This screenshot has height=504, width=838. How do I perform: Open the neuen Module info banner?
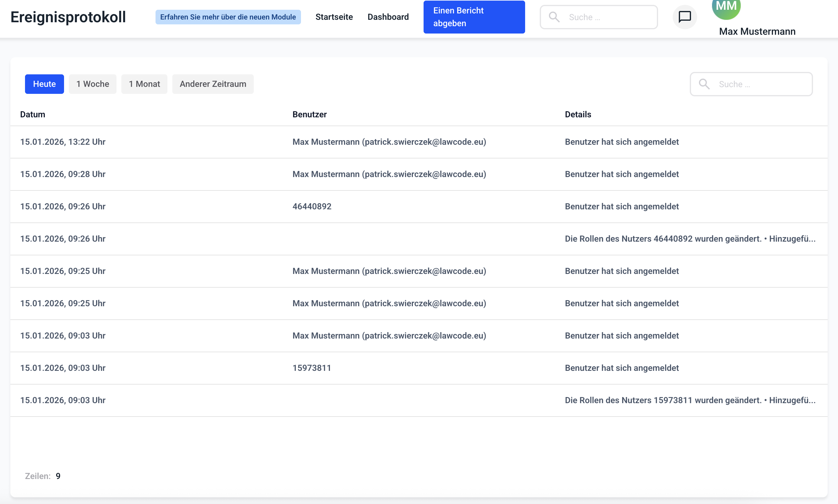[228, 17]
